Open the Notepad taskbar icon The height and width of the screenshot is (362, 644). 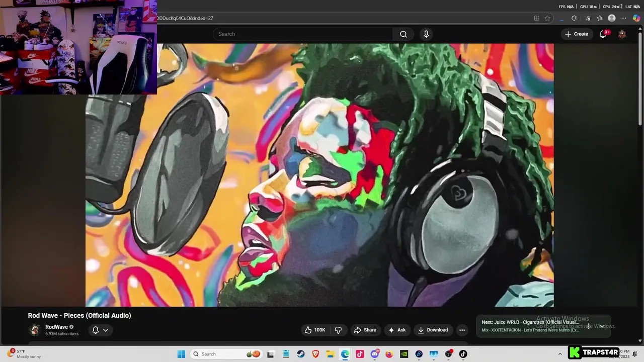pyautogui.click(x=286, y=354)
